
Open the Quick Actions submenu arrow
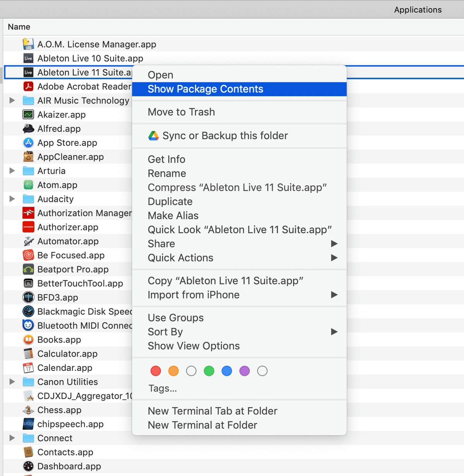(x=334, y=258)
